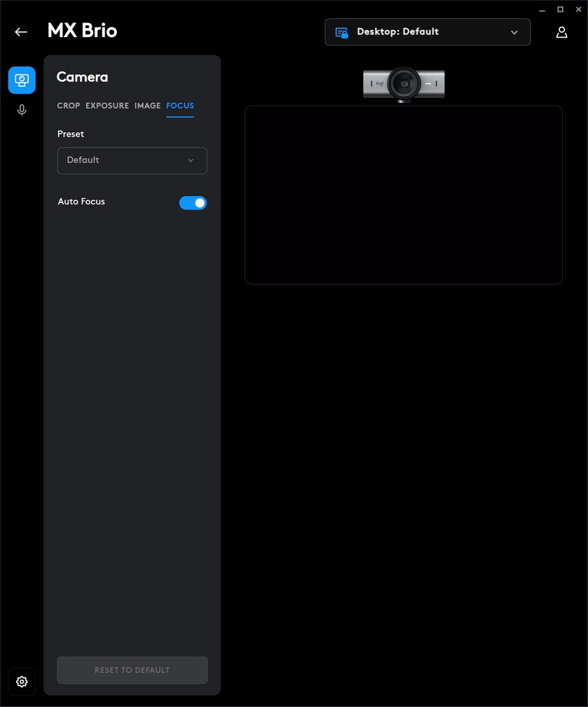Switch to the CROP tab
This screenshot has height=707, width=588.
coord(69,106)
